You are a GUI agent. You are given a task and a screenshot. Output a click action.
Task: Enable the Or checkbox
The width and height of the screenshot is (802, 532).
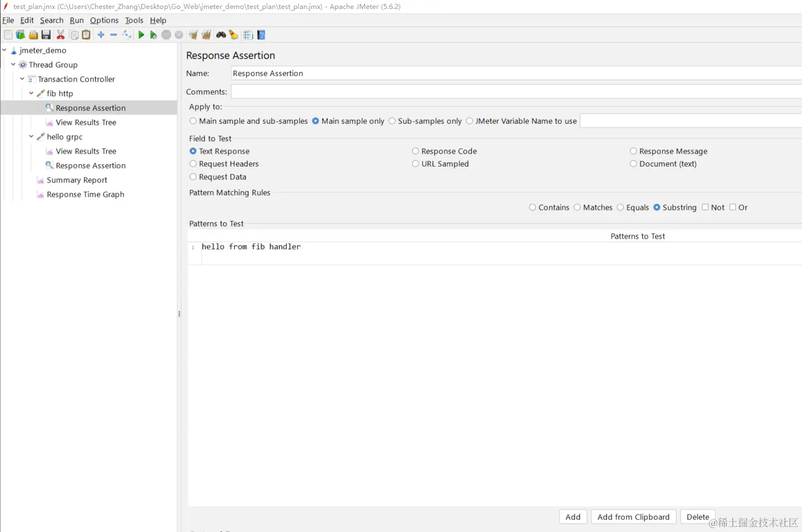point(733,207)
